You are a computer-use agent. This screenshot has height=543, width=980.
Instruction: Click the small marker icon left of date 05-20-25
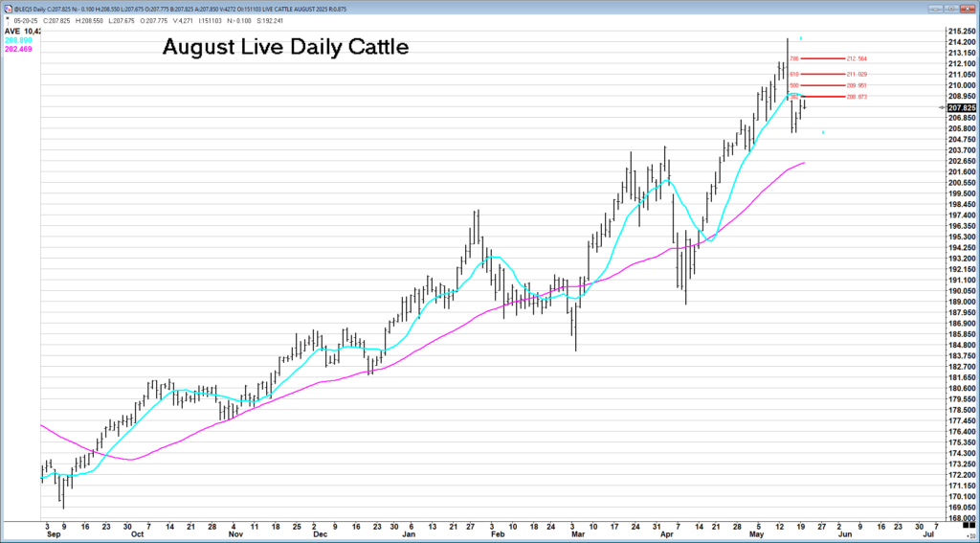(8, 19)
